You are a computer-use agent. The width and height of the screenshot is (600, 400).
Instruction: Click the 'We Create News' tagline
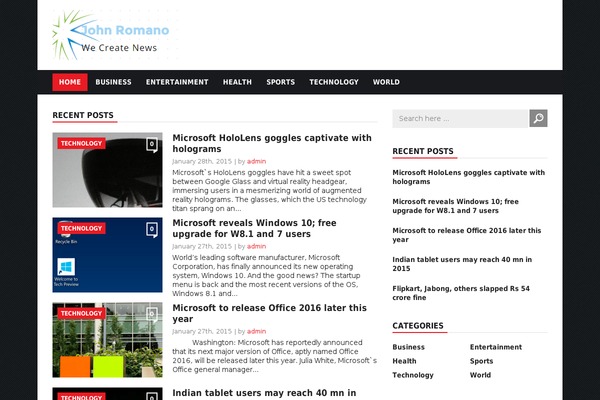click(x=119, y=48)
